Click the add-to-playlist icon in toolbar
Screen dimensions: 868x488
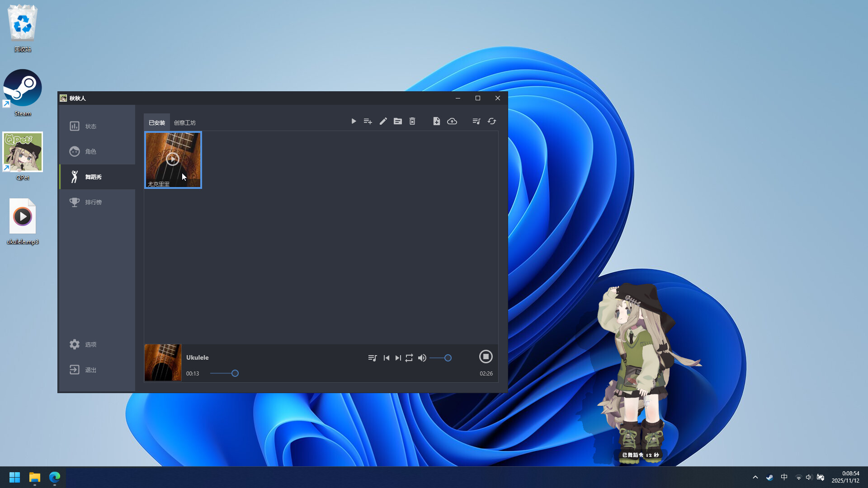point(368,121)
